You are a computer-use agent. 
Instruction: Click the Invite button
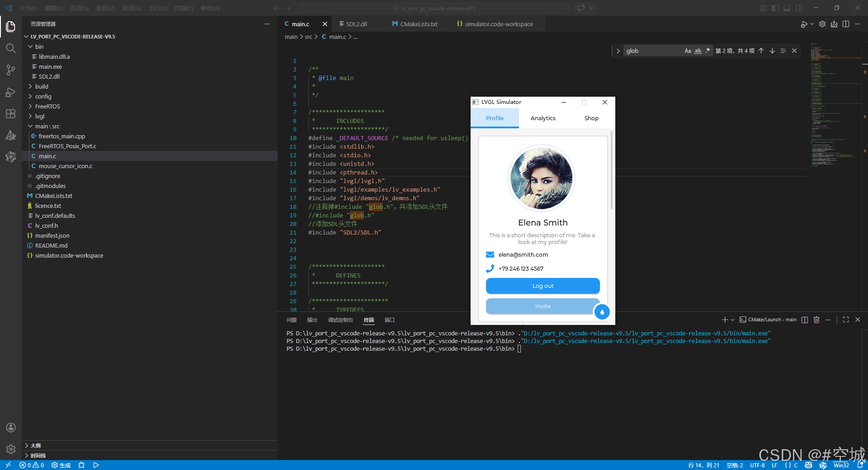click(542, 306)
